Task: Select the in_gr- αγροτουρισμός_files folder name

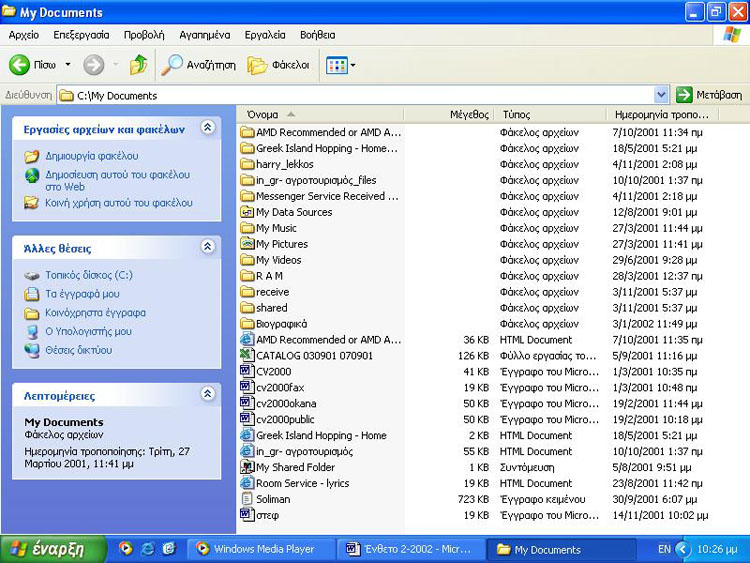Action: (316, 180)
